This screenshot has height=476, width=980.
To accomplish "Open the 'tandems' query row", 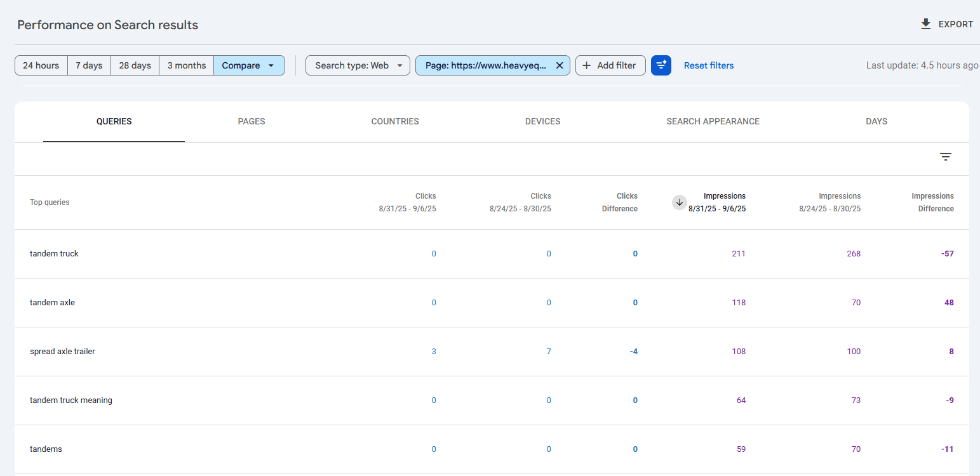I will coord(492,449).
